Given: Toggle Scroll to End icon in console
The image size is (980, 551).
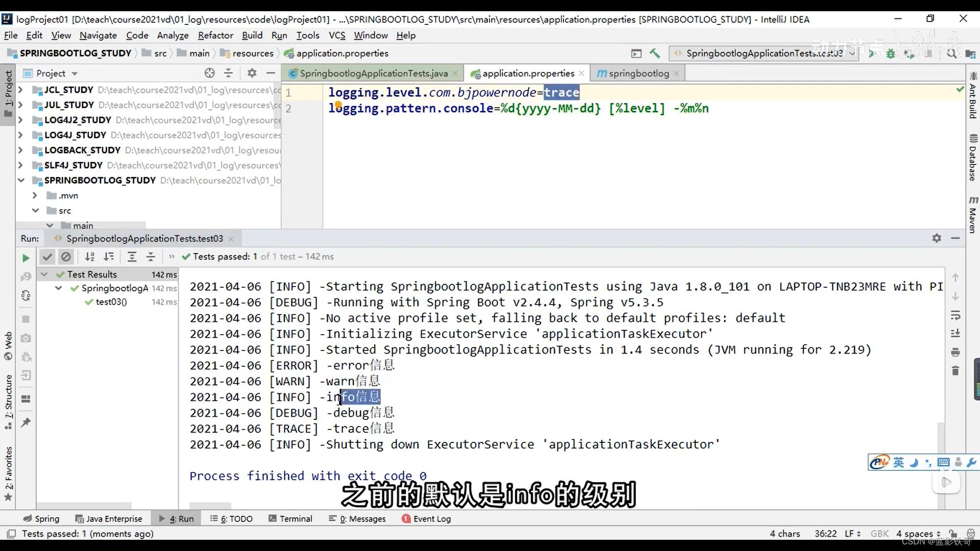Looking at the screenshot, I should 955,334.
